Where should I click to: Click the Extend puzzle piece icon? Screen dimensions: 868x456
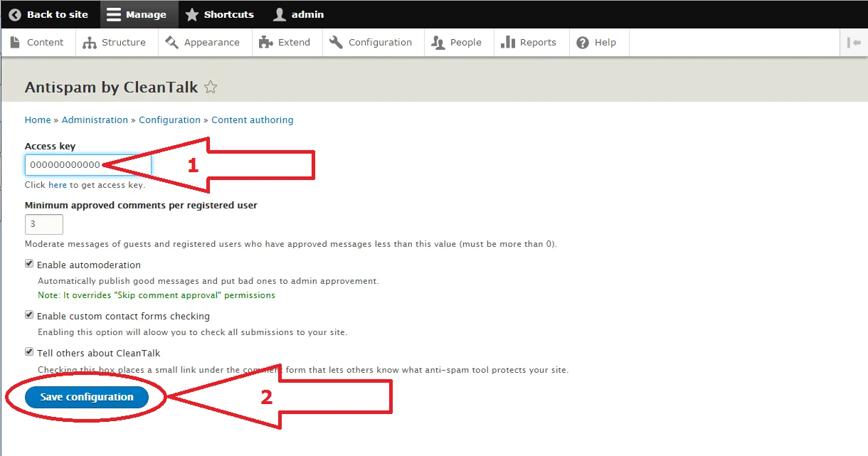266,43
